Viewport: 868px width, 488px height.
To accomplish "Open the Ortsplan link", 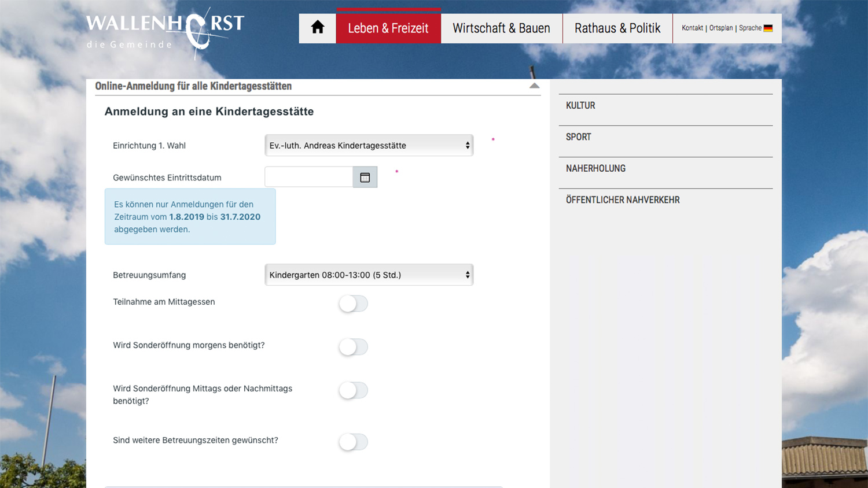I will pos(721,28).
